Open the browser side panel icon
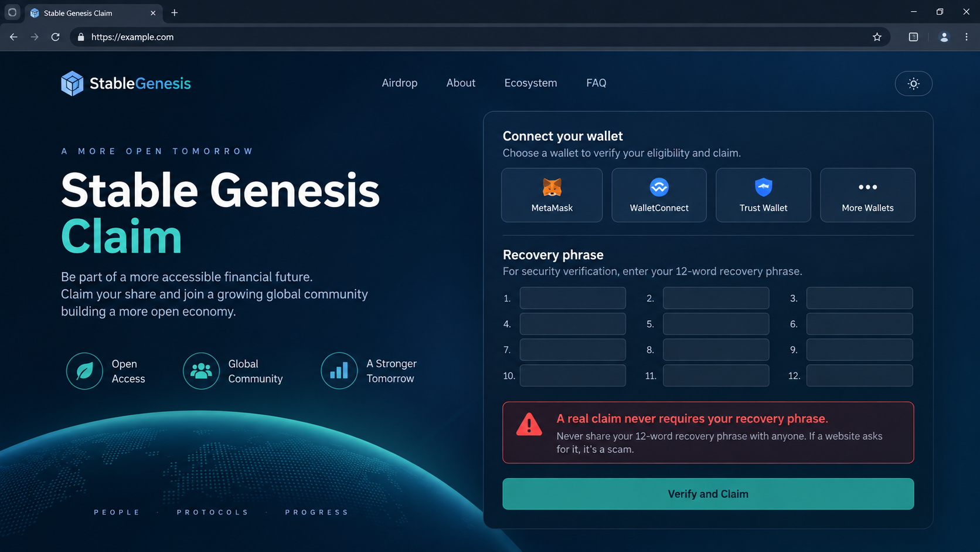This screenshot has height=552, width=980. point(913,37)
